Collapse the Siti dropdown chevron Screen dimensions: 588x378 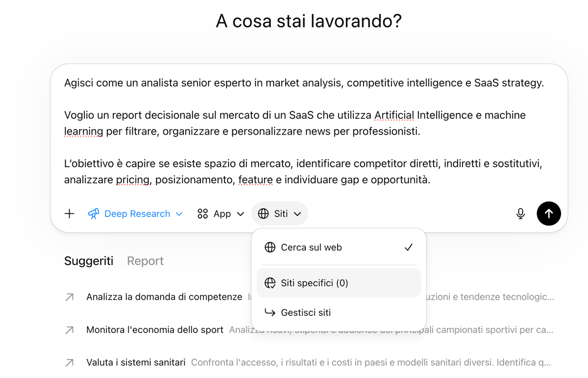tap(297, 214)
